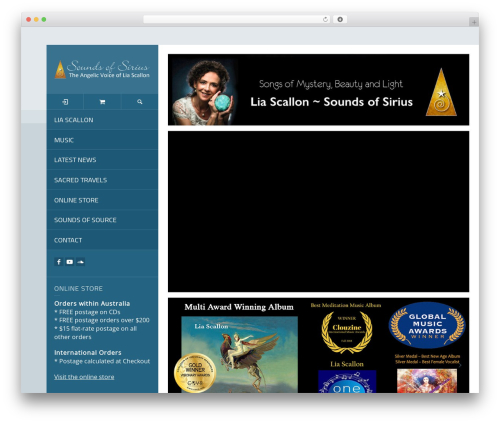500x423 pixels.
Task: Click the Gold Winner medal badge
Action: pos(195,373)
